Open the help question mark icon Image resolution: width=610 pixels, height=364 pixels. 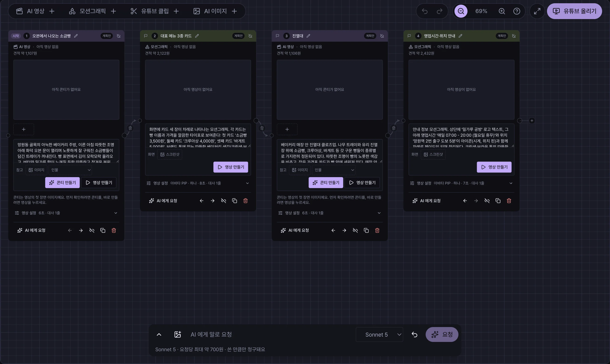pyautogui.click(x=517, y=11)
